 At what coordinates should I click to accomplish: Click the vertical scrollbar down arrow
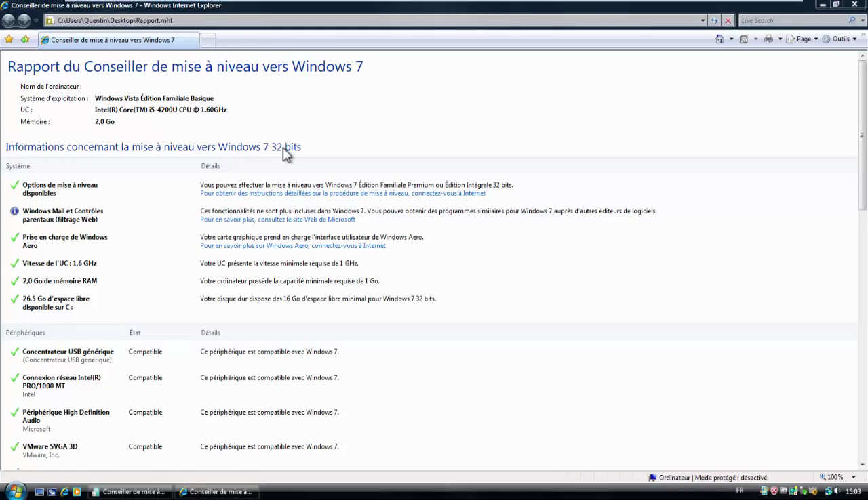[x=863, y=465]
